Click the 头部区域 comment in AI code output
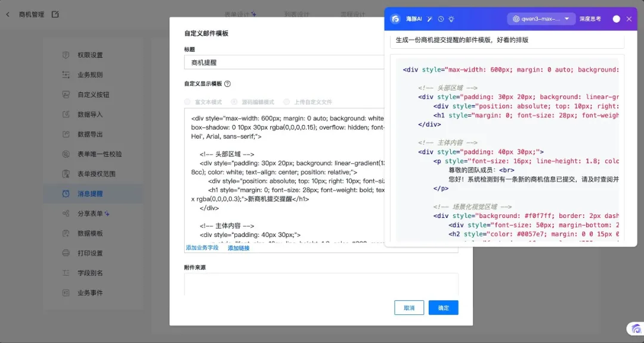The image size is (644, 343). pyautogui.click(x=448, y=88)
